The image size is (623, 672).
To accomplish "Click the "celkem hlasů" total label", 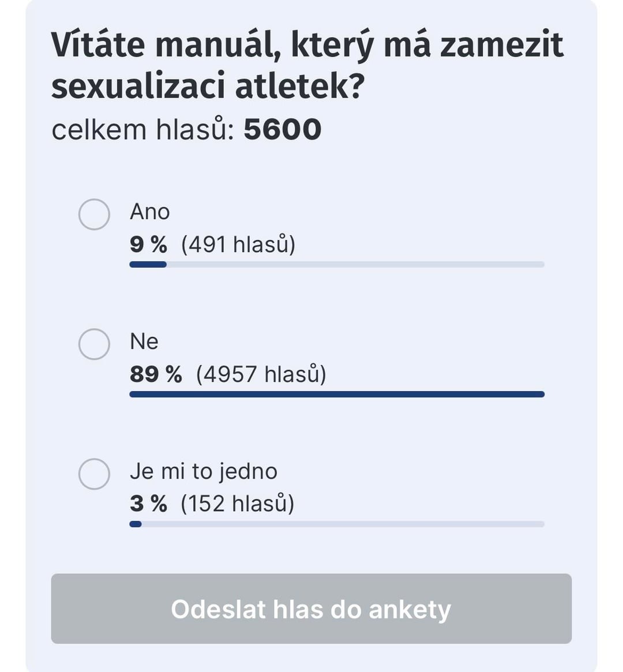I will (143, 129).
